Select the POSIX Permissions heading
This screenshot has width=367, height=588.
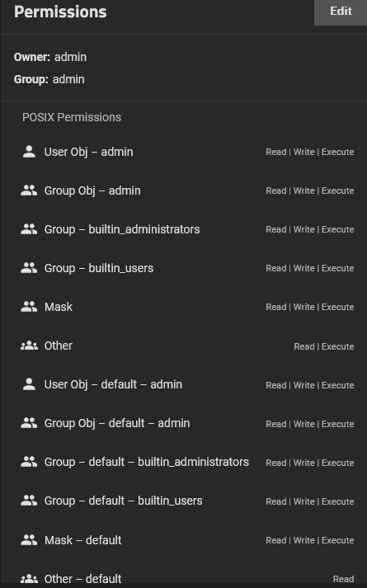tap(72, 117)
